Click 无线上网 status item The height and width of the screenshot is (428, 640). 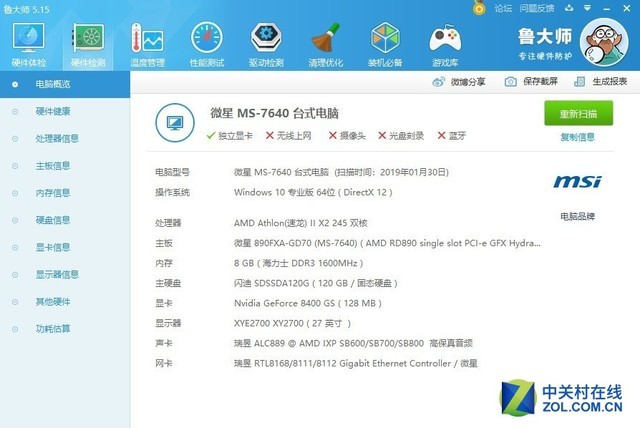289,136
